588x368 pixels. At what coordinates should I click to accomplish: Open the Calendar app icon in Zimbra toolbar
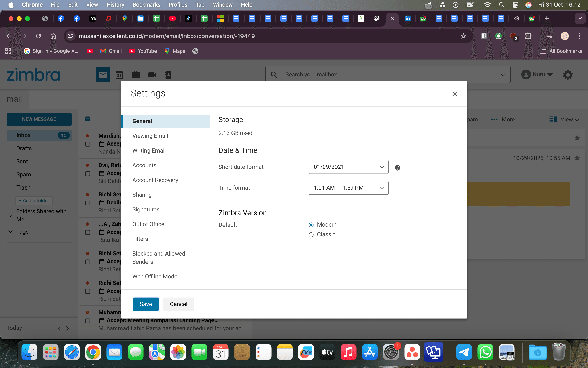point(119,74)
